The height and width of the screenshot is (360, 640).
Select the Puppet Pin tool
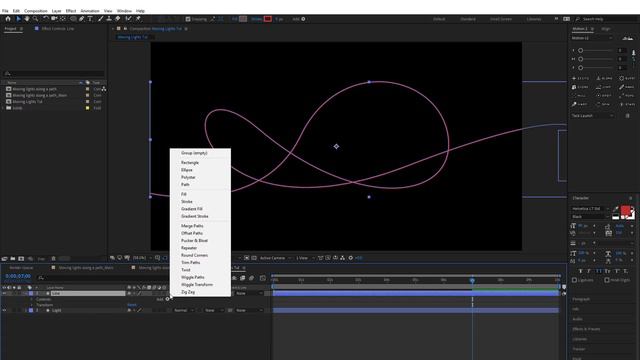coord(138,19)
